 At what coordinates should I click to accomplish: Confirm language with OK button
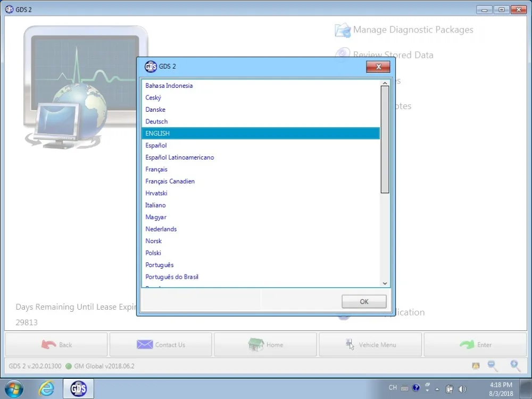364,301
